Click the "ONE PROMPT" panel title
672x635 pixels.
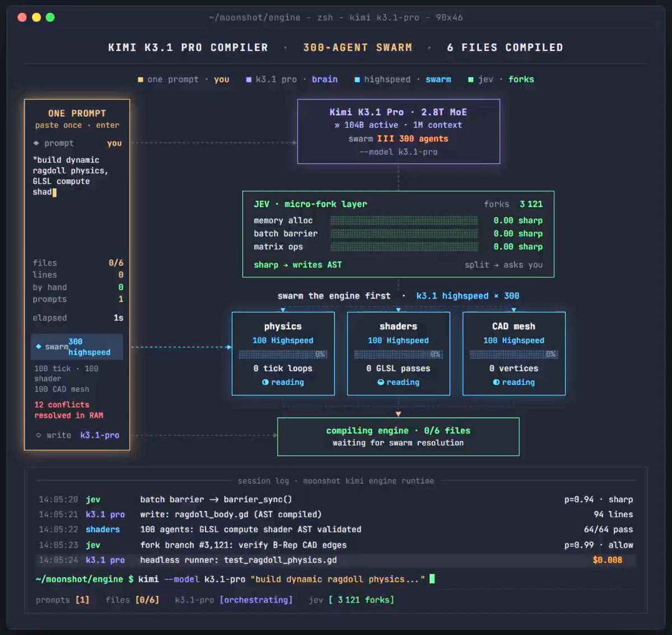[x=77, y=113]
